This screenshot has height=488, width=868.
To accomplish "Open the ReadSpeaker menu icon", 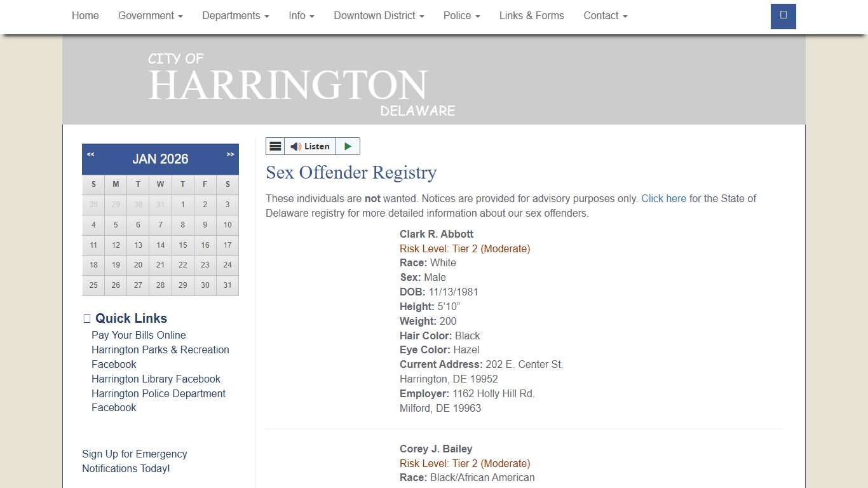I will (x=275, y=146).
